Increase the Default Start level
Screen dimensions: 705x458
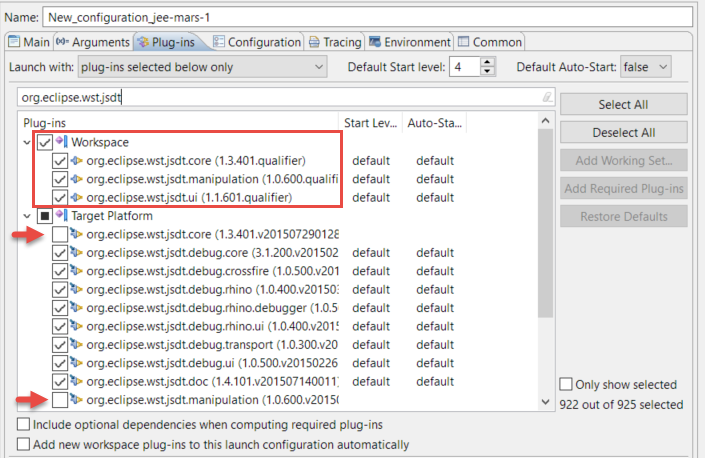point(487,62)
